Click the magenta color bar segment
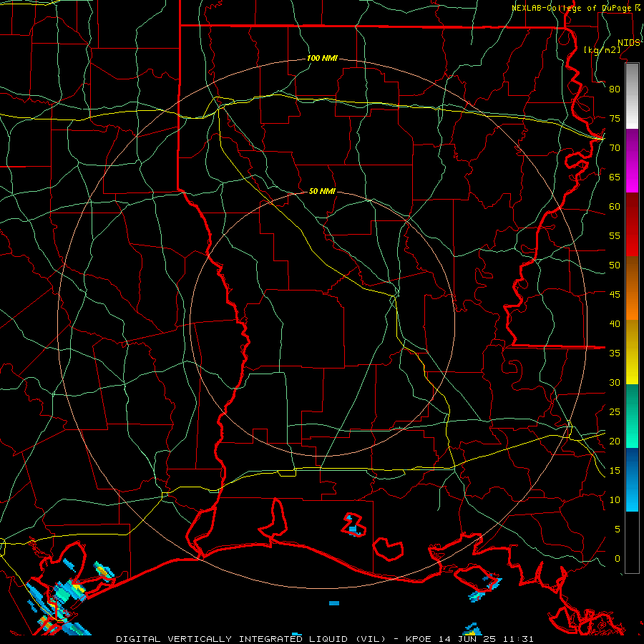644x644 pixels. (x=632, y=177)
